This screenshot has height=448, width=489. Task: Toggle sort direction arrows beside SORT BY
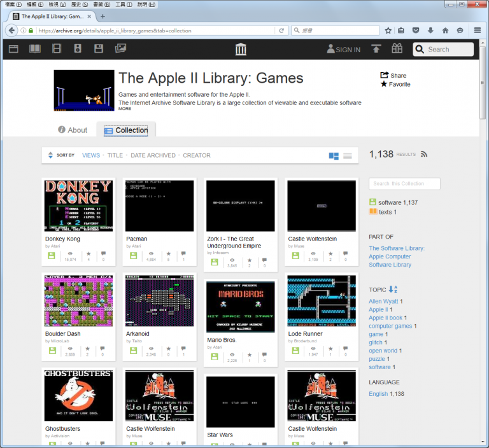coord(50,155)
